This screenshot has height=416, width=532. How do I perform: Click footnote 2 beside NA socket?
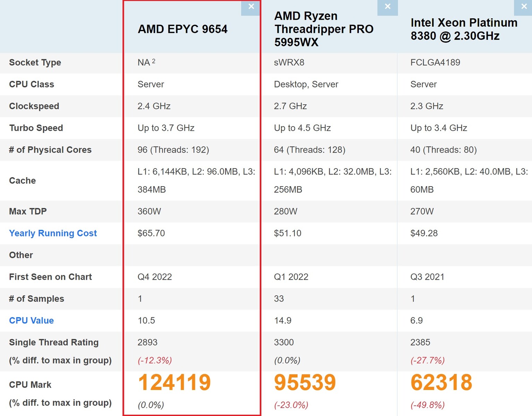point(153,61)
